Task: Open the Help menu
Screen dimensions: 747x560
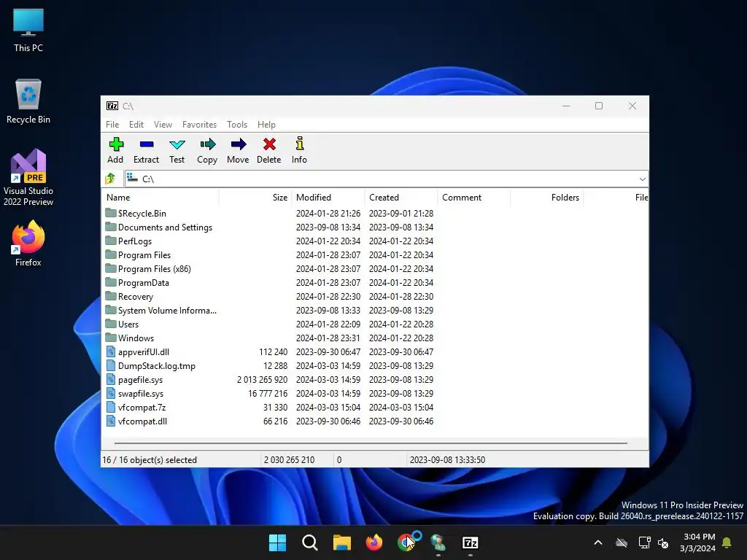Action: tap(266, 124)
